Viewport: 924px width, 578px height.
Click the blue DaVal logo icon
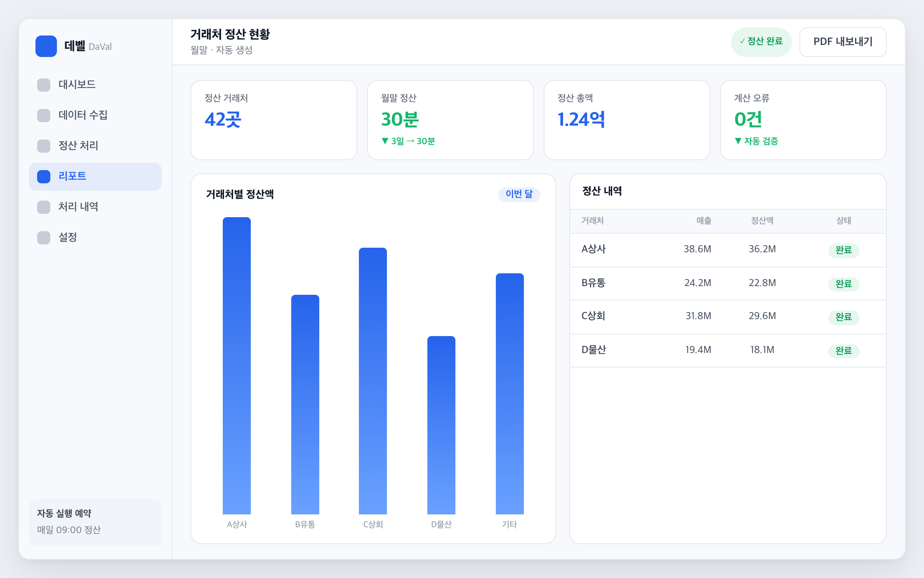click(46, 46)
